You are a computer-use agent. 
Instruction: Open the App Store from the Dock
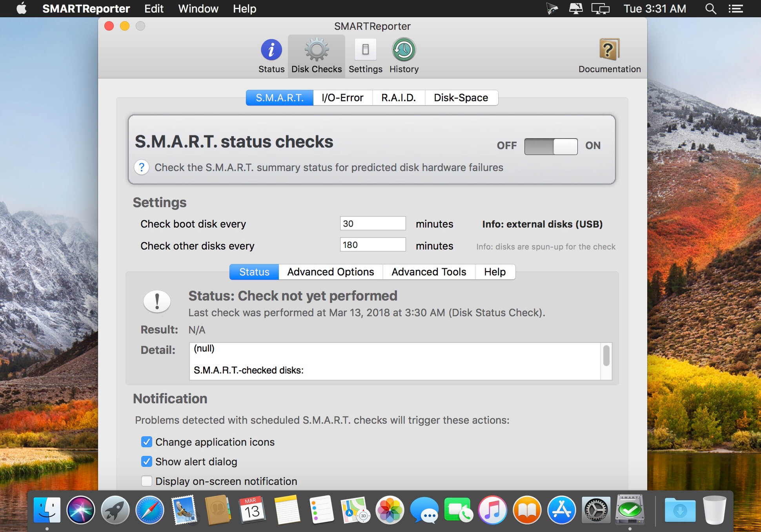click(561, 510)
